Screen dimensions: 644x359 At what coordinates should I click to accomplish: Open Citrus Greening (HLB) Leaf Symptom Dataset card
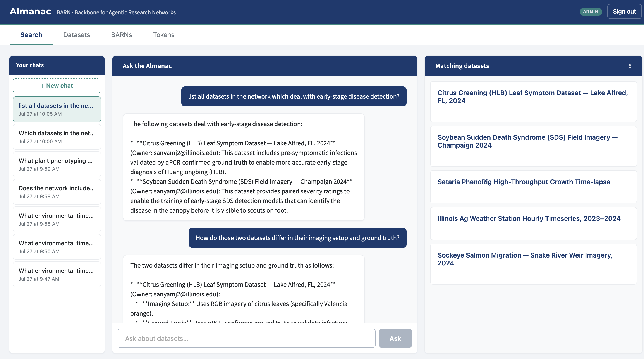(533, 102)
